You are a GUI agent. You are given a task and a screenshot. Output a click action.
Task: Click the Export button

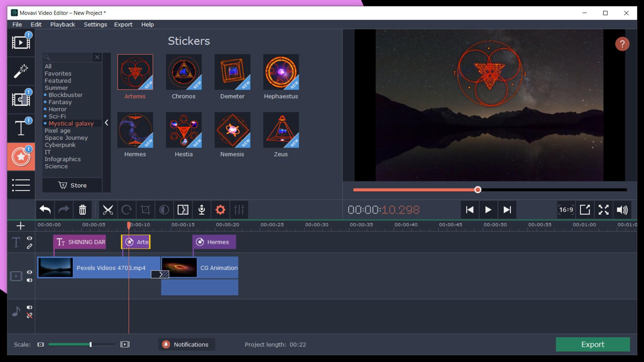tap(593, 344)
